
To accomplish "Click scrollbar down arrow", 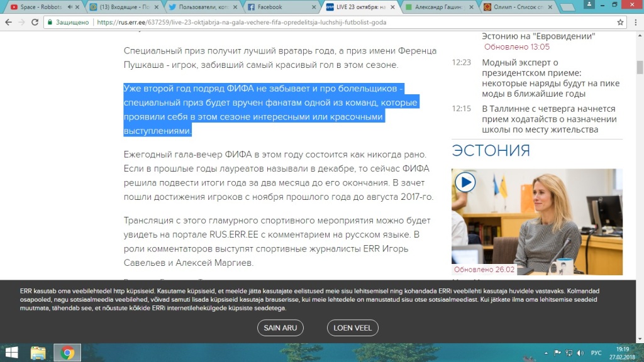I will tap(640, 339).
